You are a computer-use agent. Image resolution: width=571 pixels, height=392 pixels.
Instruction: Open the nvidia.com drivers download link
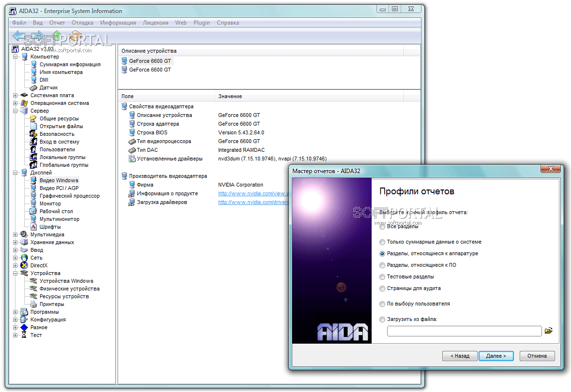(254, 202)
